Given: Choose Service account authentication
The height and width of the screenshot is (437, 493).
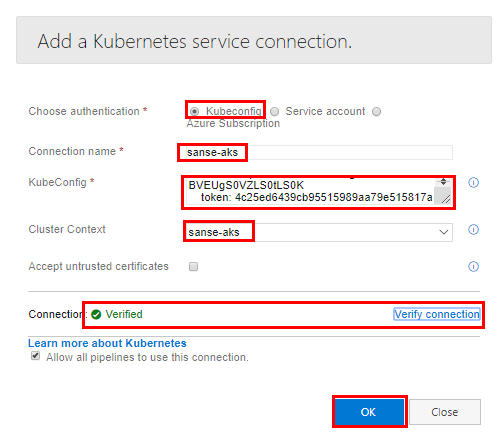Looking at the screenshot, I should 274,112.
